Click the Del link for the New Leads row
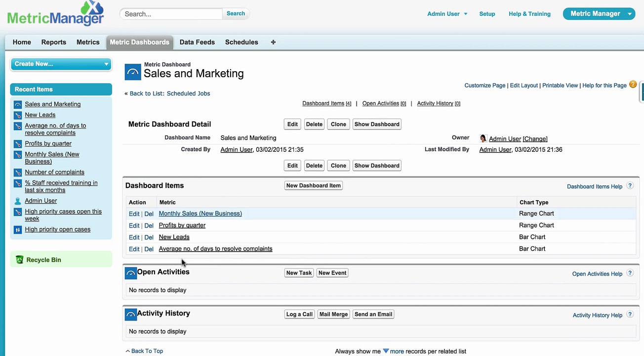This screenshot has height=356, width=644. [149, 237]
